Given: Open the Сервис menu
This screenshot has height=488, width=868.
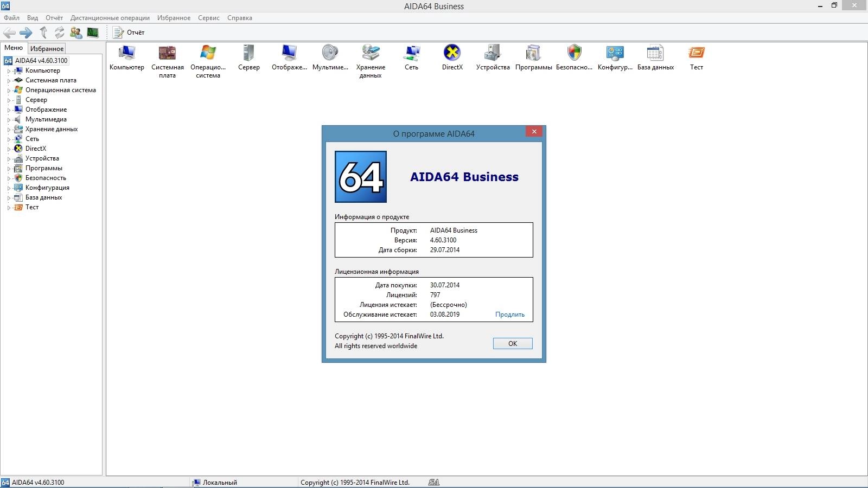Looking at the screenshot, I should (209, 18).
